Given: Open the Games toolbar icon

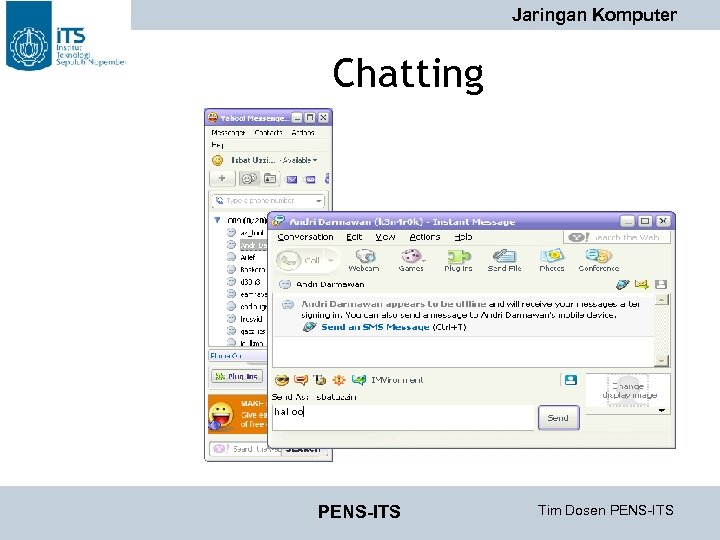Looking at the screenshot, I should tap(411, 260).
